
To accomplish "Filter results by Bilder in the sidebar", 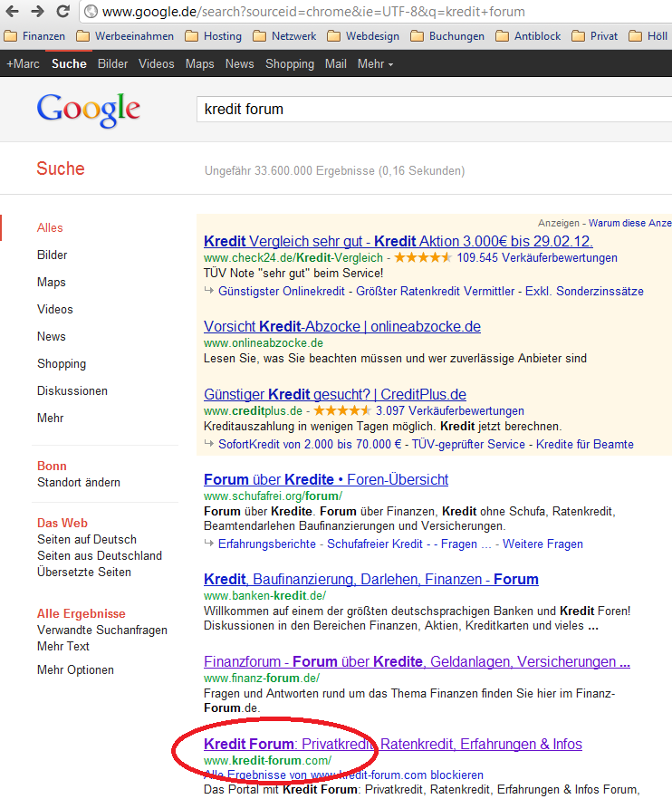I will click(x=52, y=255).
